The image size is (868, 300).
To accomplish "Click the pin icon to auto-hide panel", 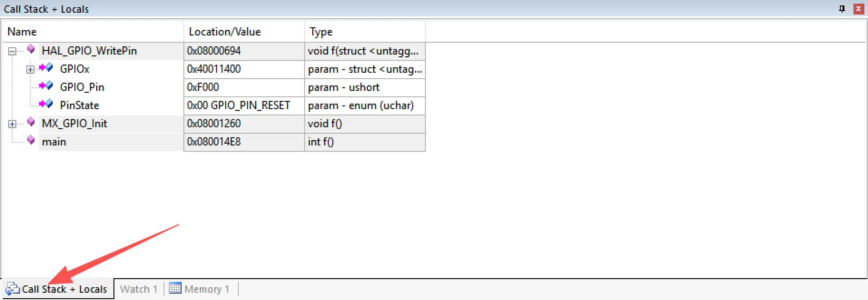I will [842, 9].
